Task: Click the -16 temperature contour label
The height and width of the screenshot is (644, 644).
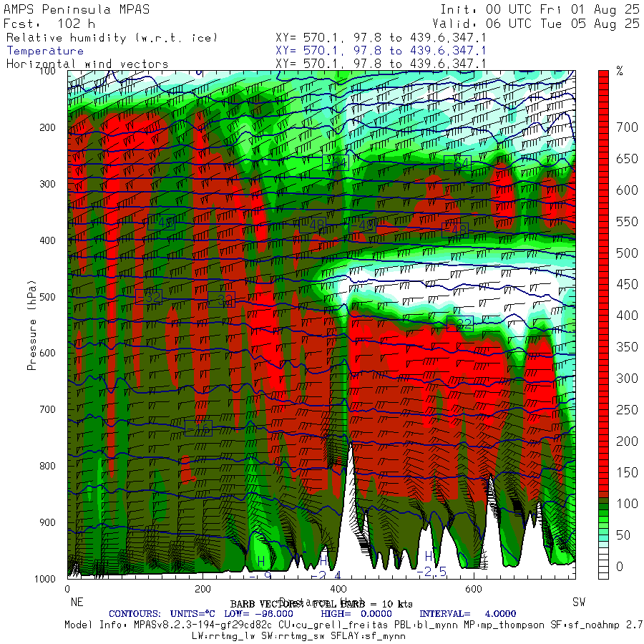Action: [x=198, y=429]
